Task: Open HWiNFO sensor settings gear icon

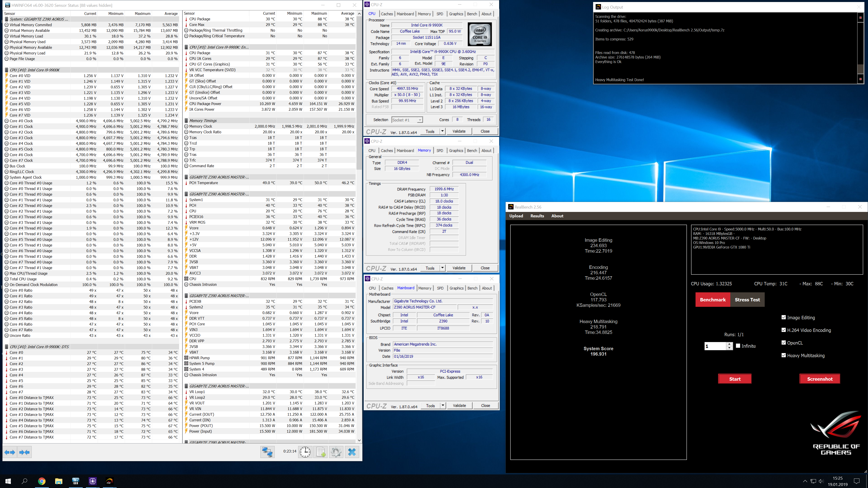Action: click(x=336, y=452)
